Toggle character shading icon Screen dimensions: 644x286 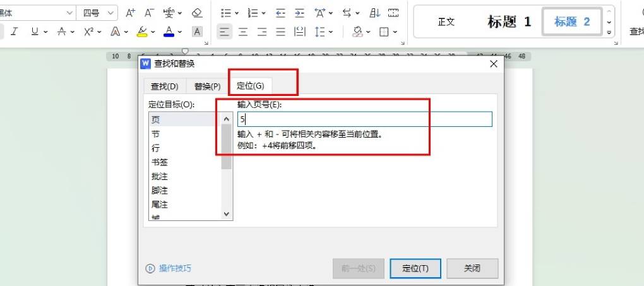(197, 31)
